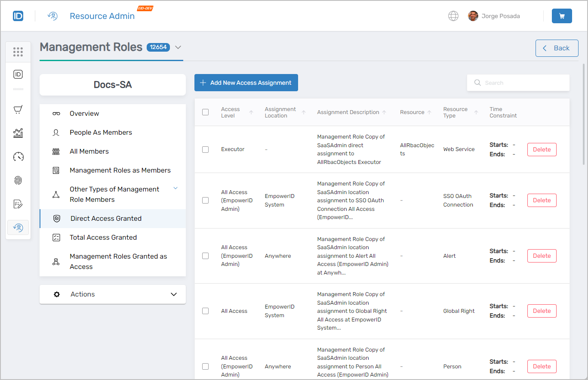Click the EmpowerID logo in top-left corner

click(18, 16)
